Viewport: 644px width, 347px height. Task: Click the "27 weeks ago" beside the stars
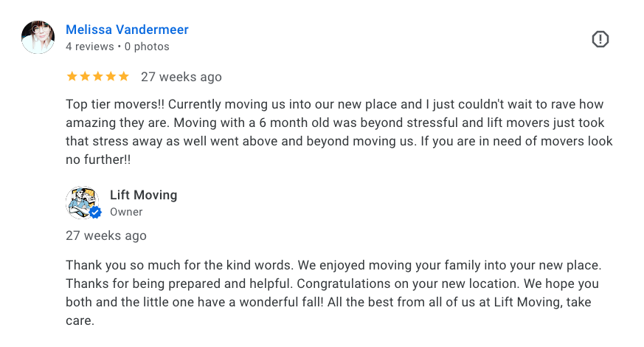click(181, 77)
